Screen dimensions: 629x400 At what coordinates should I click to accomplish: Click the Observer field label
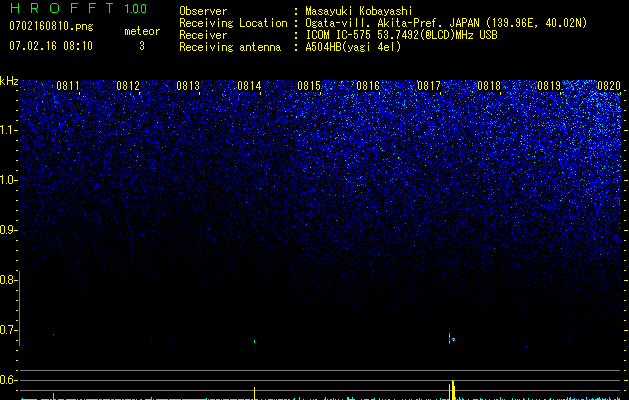(x=203, y=11)
